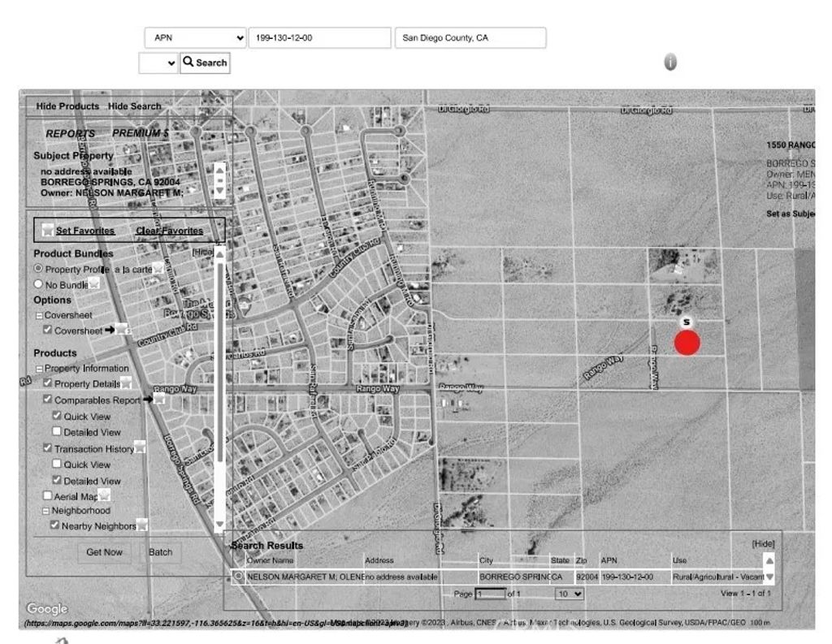Click the star icon next to Nearby Neighbors
Screen dimensions: 832x644
[143, 526]
